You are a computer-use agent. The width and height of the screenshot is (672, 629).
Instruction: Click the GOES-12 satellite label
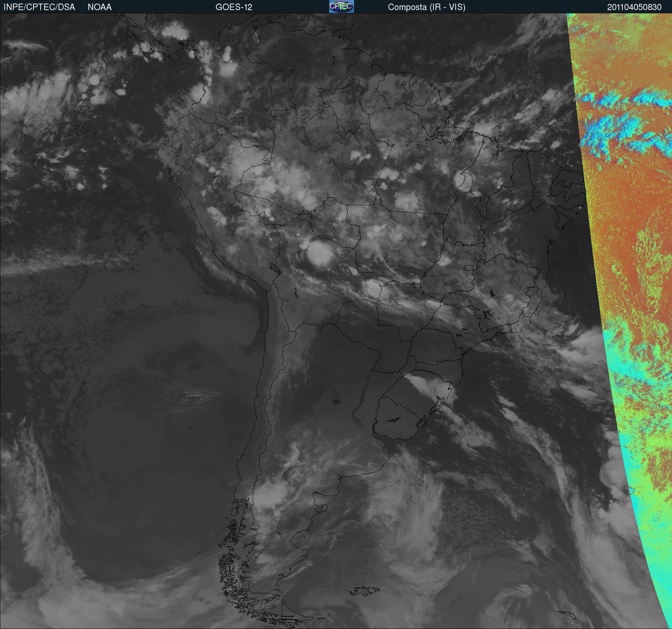click(x=234, y=7)
